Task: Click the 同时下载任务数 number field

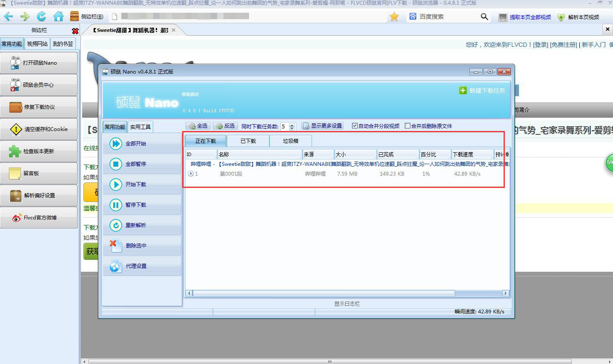Action: (x=284, y=126)
